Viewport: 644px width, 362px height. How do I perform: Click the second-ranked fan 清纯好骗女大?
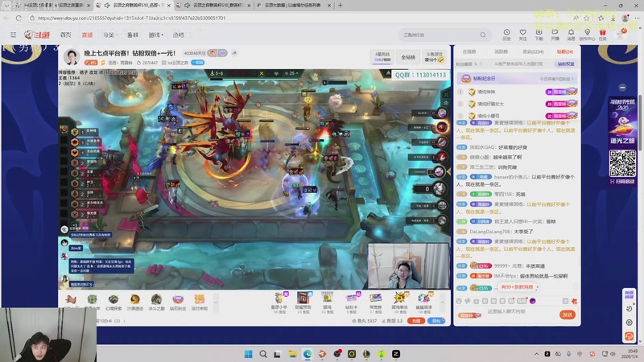[x=517, y=104]
